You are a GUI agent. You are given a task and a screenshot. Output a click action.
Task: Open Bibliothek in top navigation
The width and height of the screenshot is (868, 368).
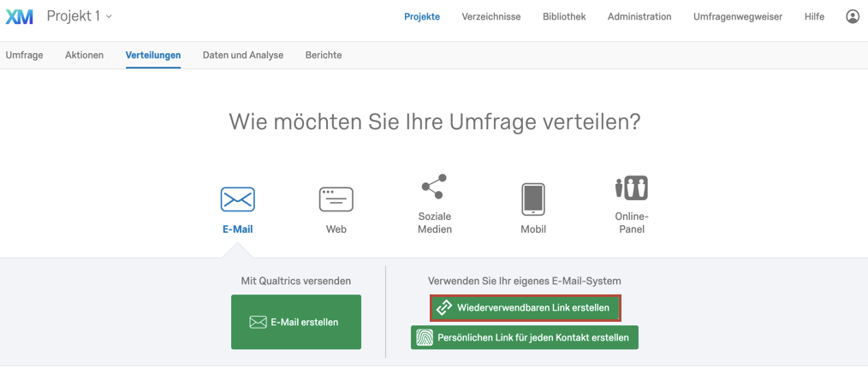click(564, 16)
